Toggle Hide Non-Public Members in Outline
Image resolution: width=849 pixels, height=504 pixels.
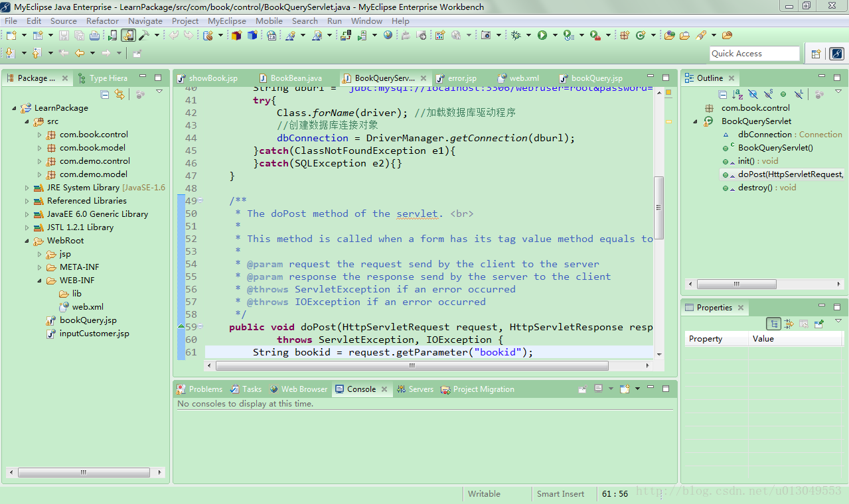coord(783,94)
